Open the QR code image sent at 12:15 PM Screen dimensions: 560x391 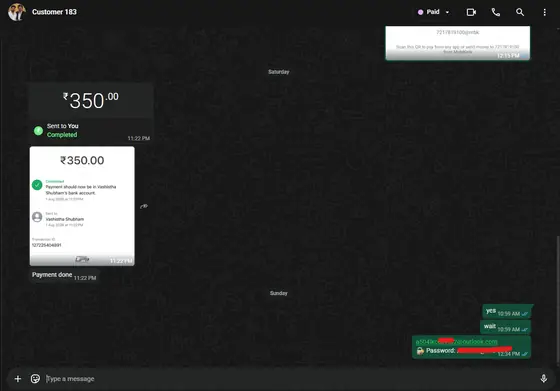pyautogui.click(x=458, y=42)
